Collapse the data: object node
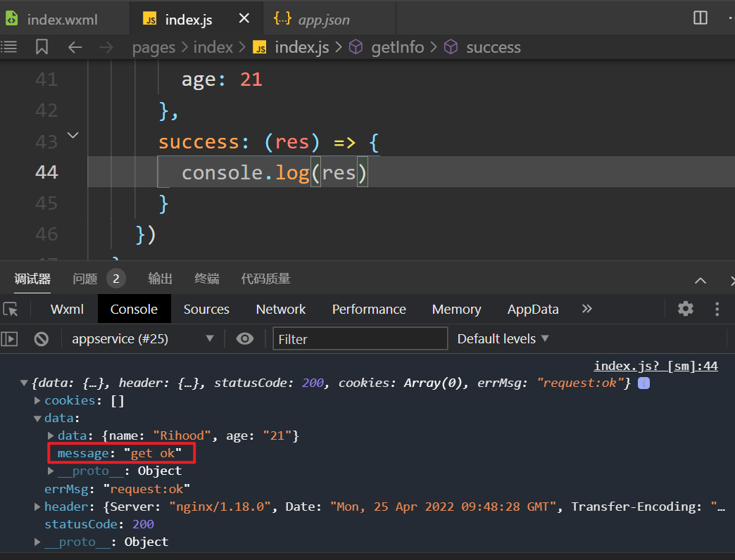735x560 pixels. tap(37, 419)
